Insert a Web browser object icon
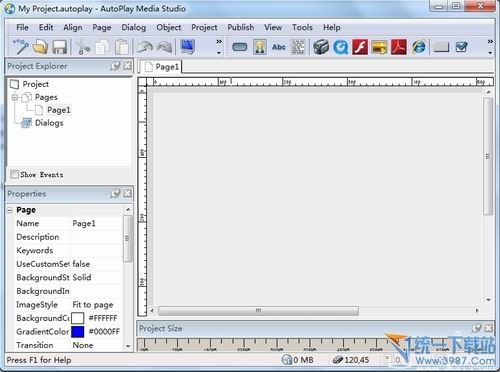The height and width of the screenshot is (372, 500). tap(419, 47)
